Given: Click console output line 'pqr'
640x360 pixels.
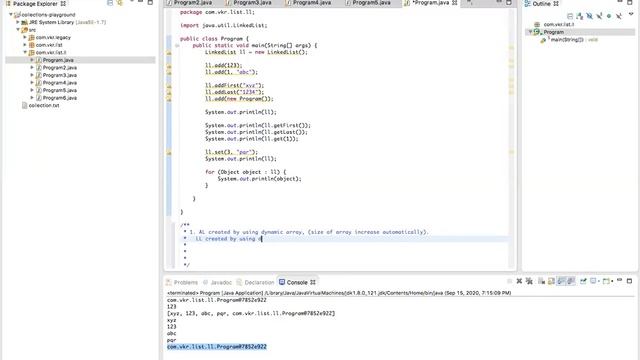Looking at the screenshot, I should click(171, 340).
